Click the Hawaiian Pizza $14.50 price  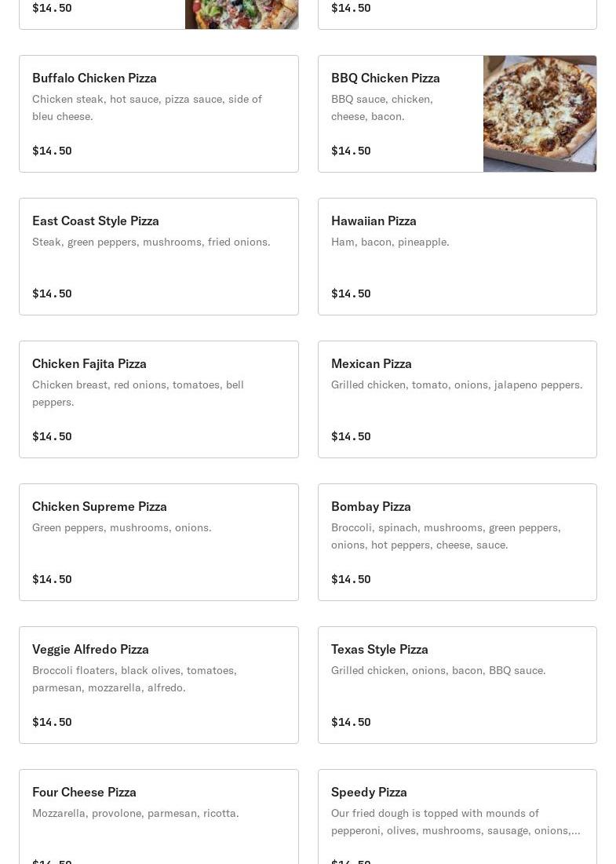[x=351, y=293]
